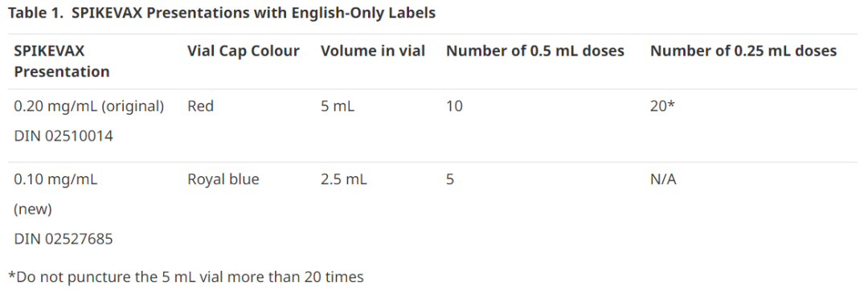Click the 0.20 mg/mL (original) cell
The width and height of the screenshot is (868, 291).
89,106
